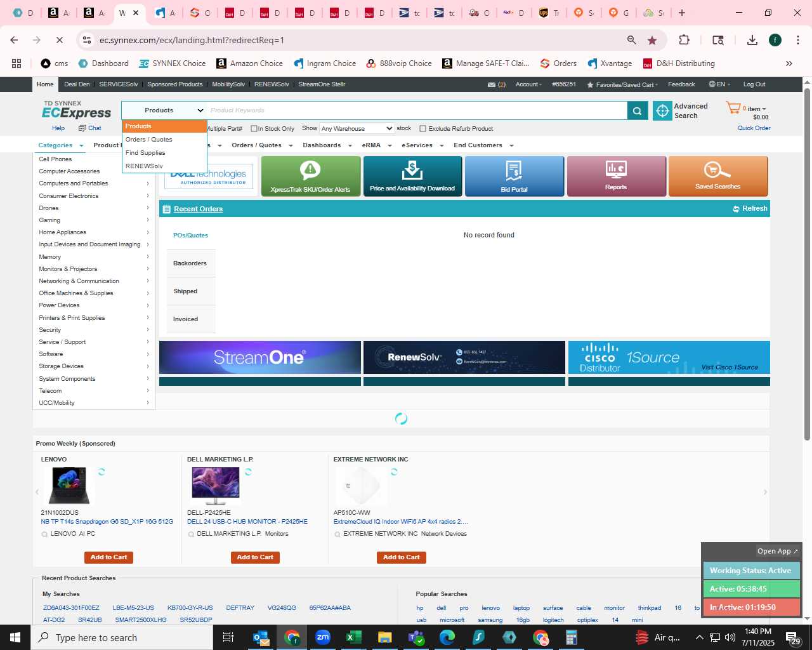This screenshot has height=650, width=812.
Task: Expand the Dashboards menu
Action: [x=327, y=145]
